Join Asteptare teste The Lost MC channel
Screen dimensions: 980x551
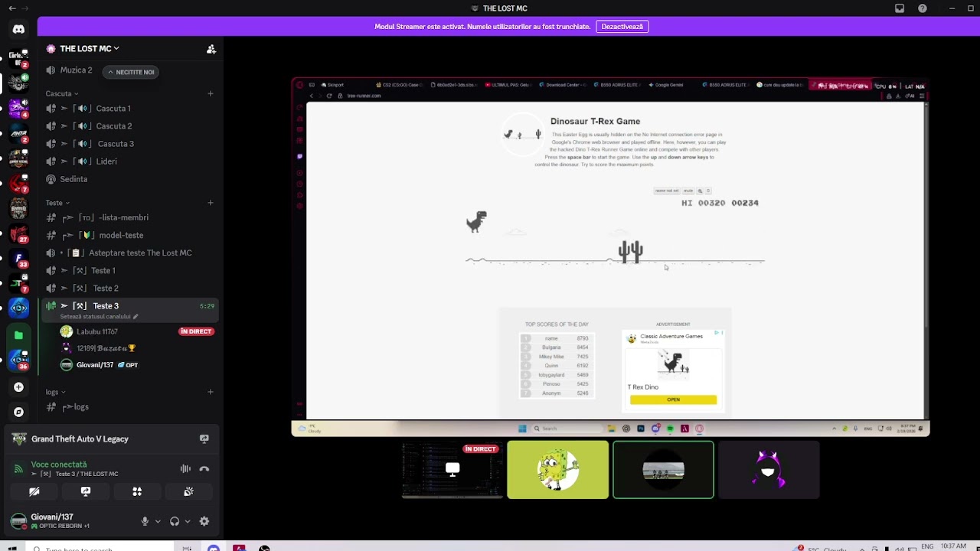pyautogui.click(x=130, y=253)
